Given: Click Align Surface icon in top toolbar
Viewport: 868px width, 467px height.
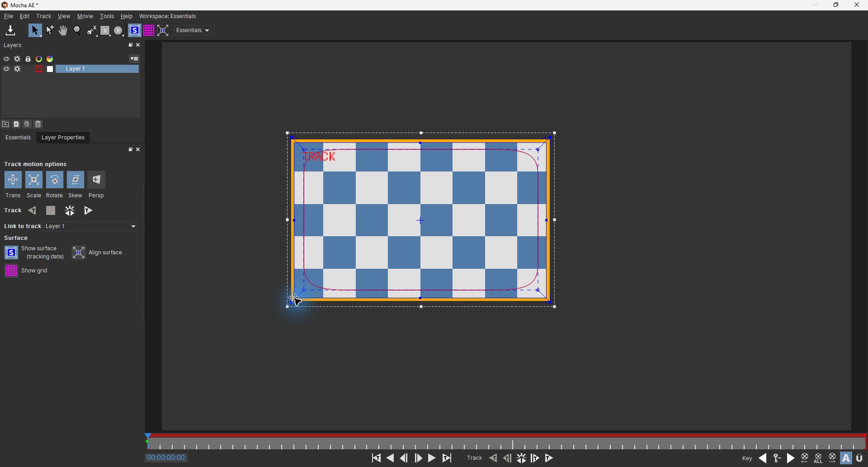Looking at the screenshot, I should tap(163, 30).
